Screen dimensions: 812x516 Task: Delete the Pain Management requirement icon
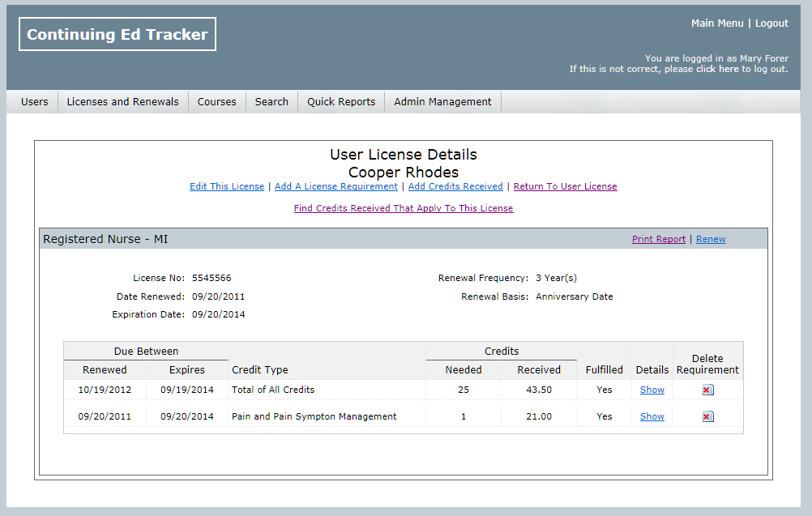707,416
